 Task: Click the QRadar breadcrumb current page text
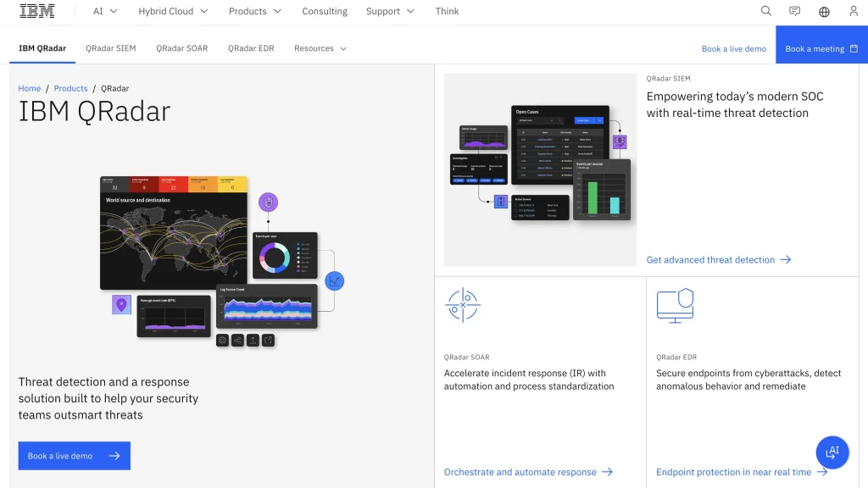pyautogui.click(x=114, y=88)
